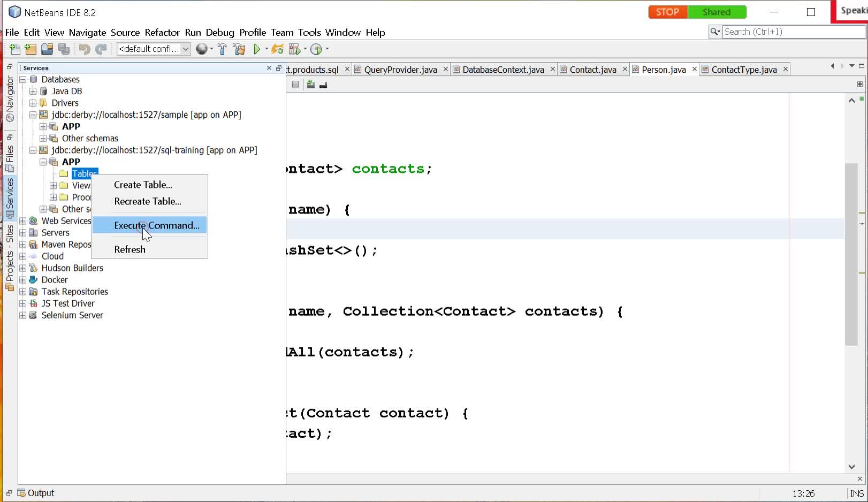Open the Profile Project dropdown arrow
This screenshot has width=868, height=502.
[327, 49]
